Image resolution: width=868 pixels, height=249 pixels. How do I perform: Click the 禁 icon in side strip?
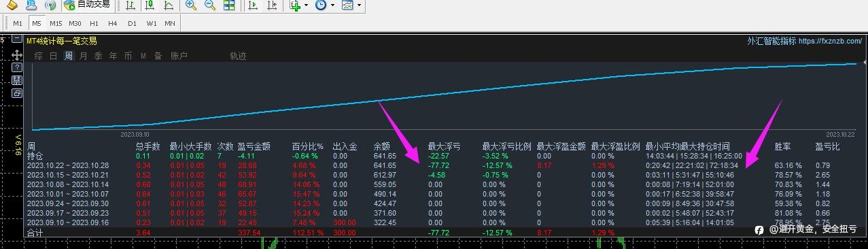[x=18, y=80]
